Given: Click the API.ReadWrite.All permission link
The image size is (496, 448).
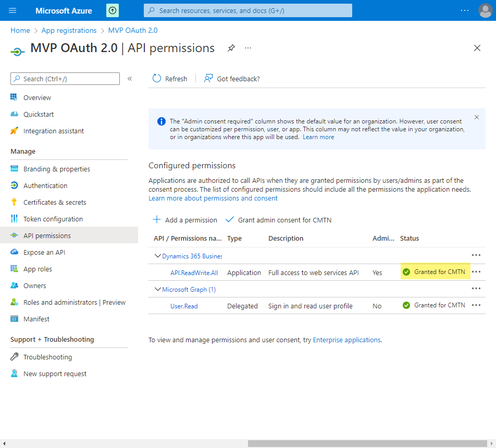Looking at the screenshot, I should coord(194,273).
